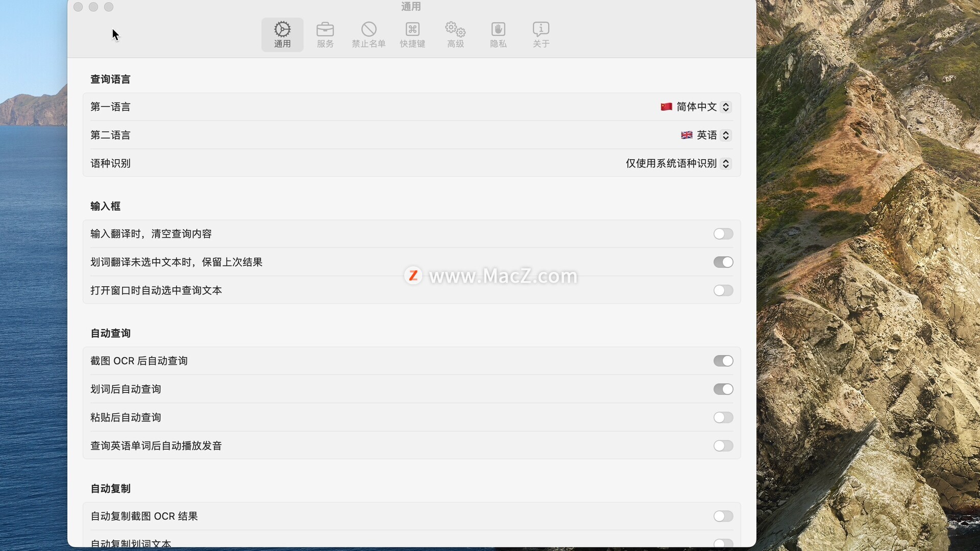
Task: Click the 自动复制 section heading
Action: coord(110,489)
